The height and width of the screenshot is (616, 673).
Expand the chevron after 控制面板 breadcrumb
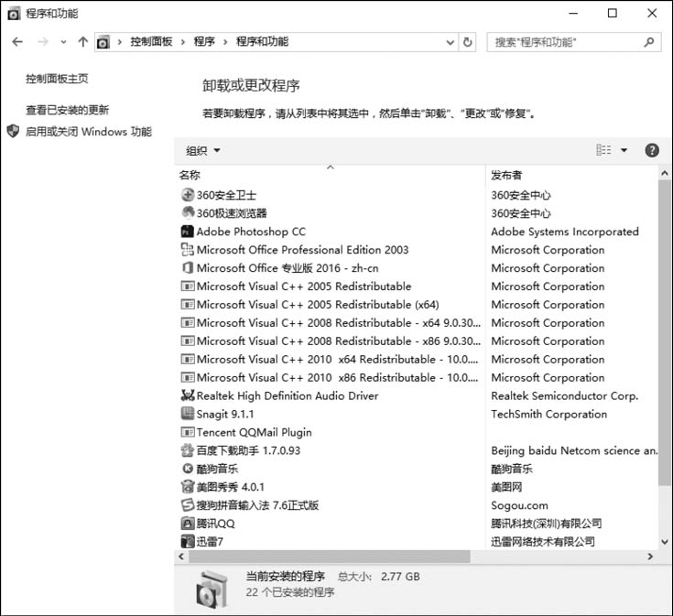(x=183, y=42)
